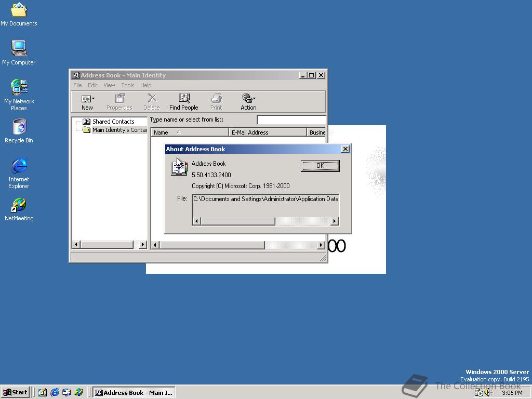
Task: Click the Action toolbar icon
Action: pyautogui.click(x=247, y=98)
